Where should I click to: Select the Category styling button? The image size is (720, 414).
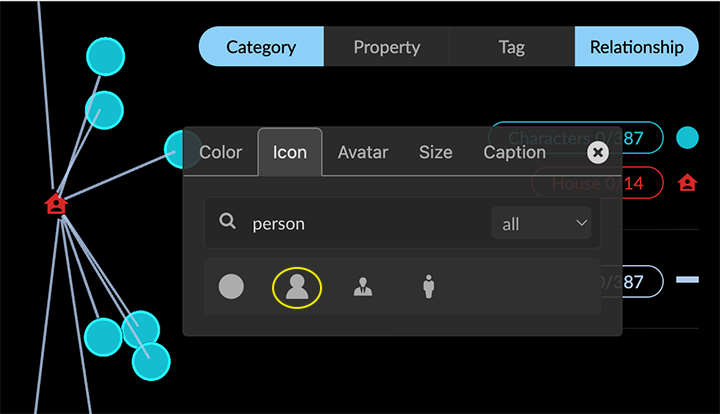(x=261, y=47)
